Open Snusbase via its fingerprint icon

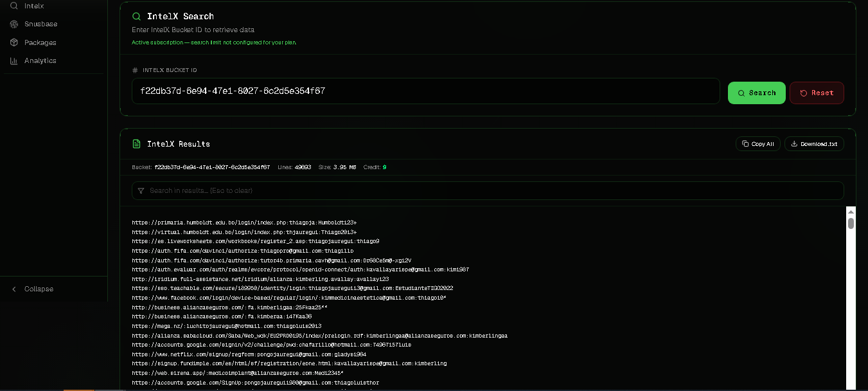pyautogui.click(x=13, y=24)
